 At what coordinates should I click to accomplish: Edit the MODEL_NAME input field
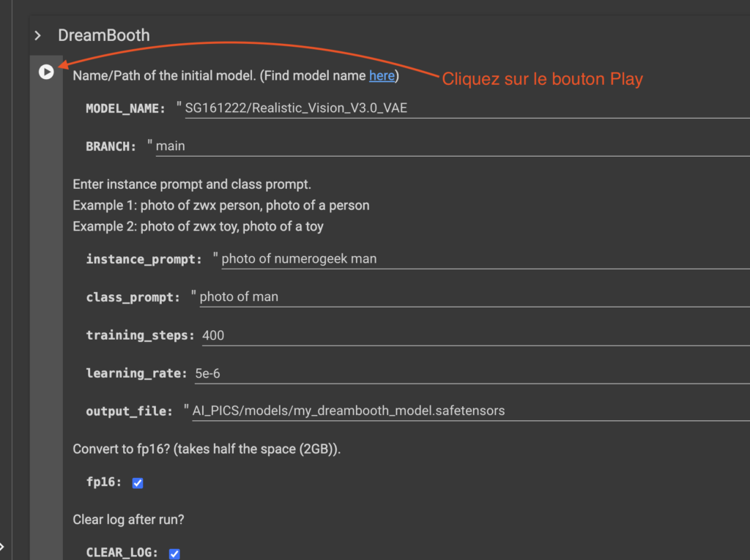[x=467, y=108]
